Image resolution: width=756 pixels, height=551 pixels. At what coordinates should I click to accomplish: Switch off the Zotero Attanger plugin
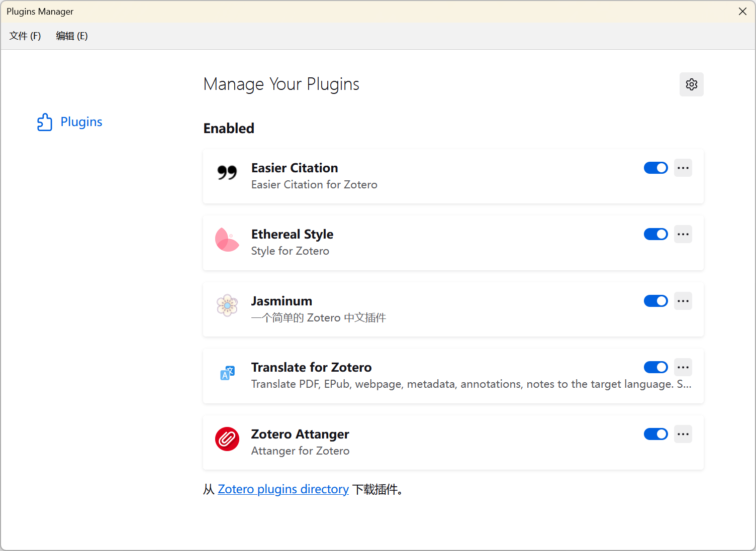pyautogui.click(x=655, y=434)
